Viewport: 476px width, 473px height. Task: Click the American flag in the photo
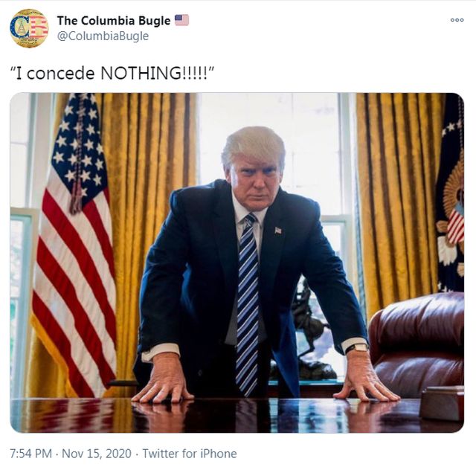74,243
